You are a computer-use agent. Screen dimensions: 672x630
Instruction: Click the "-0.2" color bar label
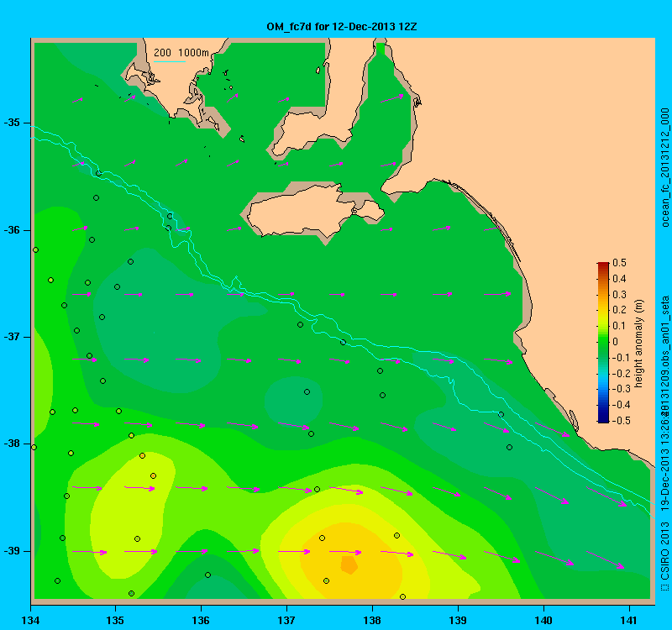click(621, 373)
